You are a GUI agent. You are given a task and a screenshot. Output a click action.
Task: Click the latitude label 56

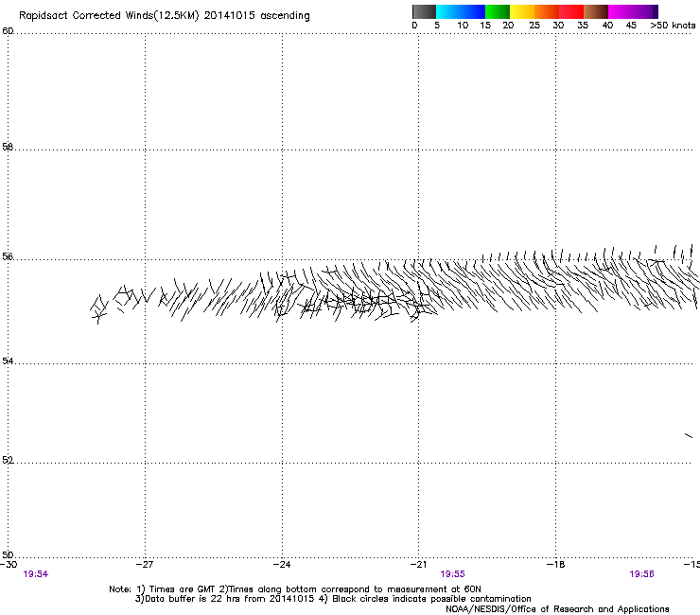point(8,256)
